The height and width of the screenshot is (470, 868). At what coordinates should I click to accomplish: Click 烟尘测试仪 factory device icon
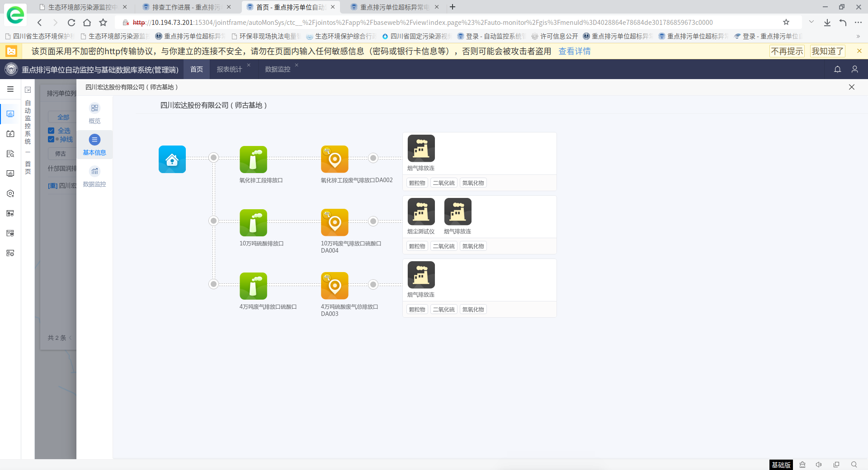point(421,211)
